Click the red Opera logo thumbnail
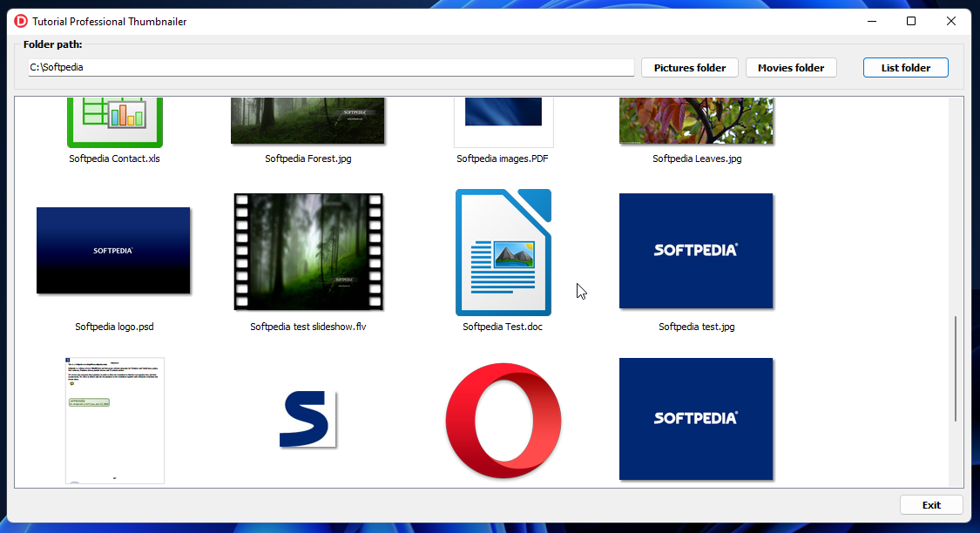The height and width of the screenshot is (533, 980). (x=504, y=421)
